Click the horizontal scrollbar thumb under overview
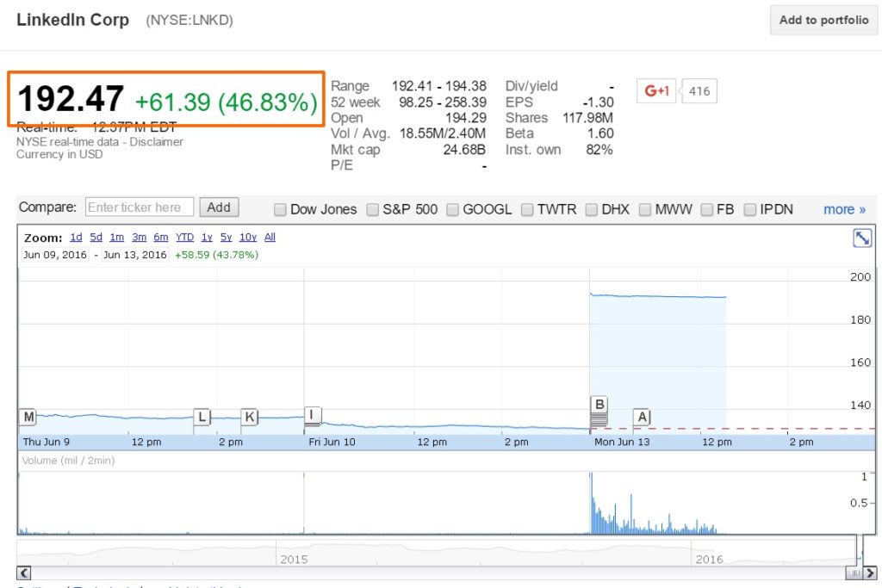Image resolution: width=882 pixels, height=588 pixels. [x=854, y=573]
